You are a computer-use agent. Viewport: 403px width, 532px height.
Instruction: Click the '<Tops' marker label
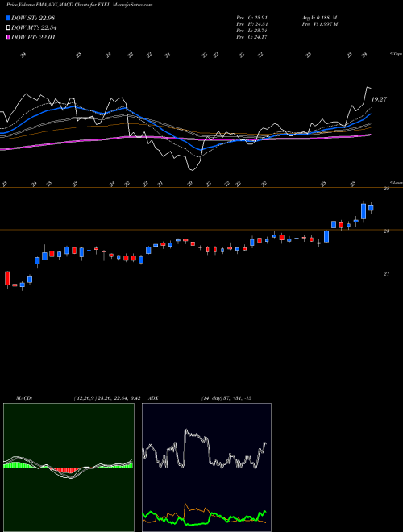point(396,54)
